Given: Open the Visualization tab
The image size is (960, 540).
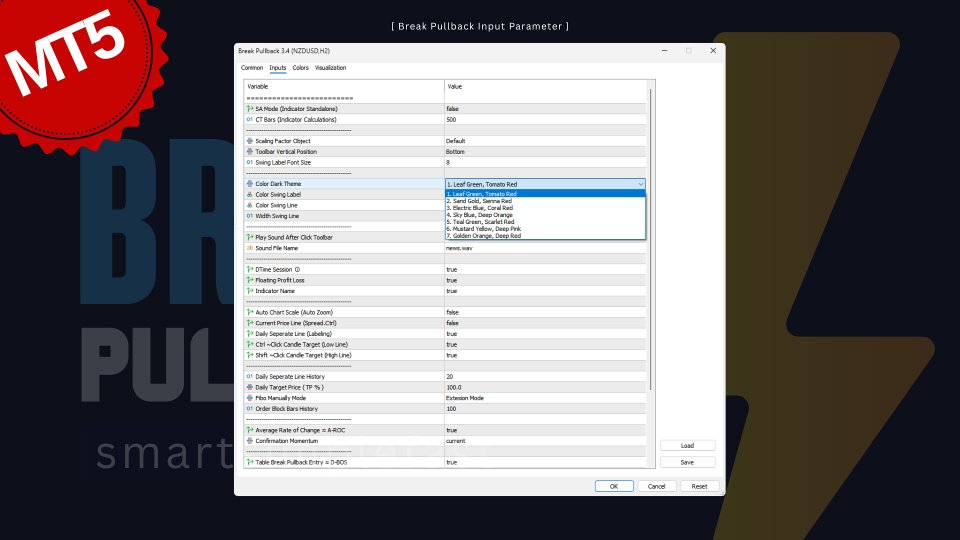Looking at the screenshot, I should [x=331, y=68].
